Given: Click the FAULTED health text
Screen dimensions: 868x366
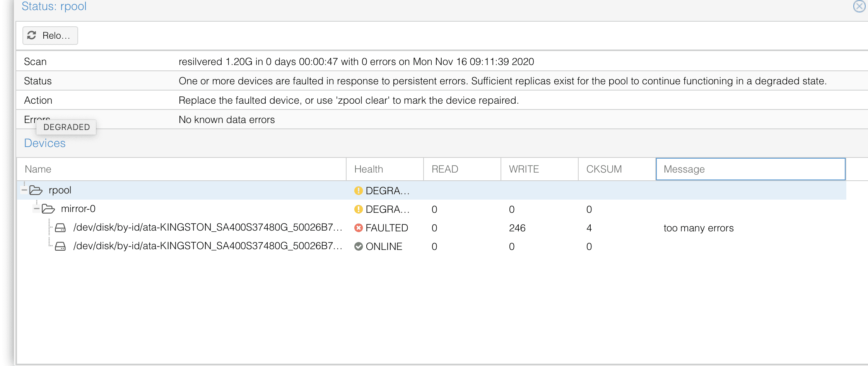Looking at the screenshot, I should [x=387, y=228].
